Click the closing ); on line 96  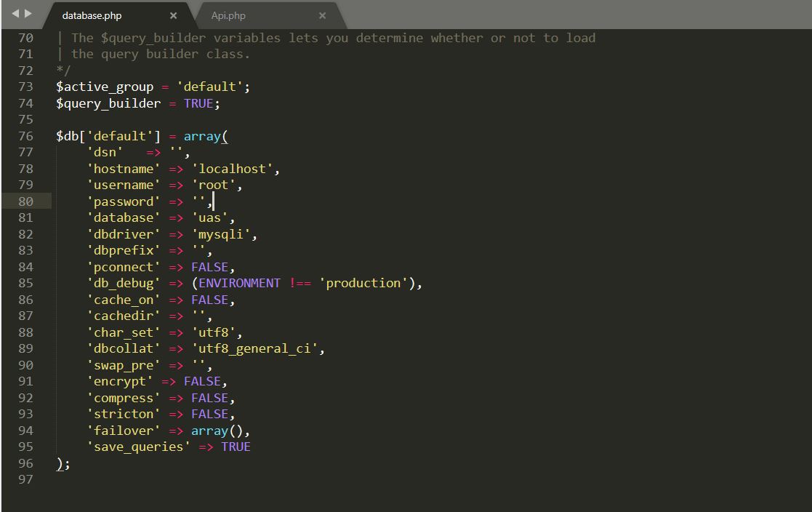click(63, 463)
